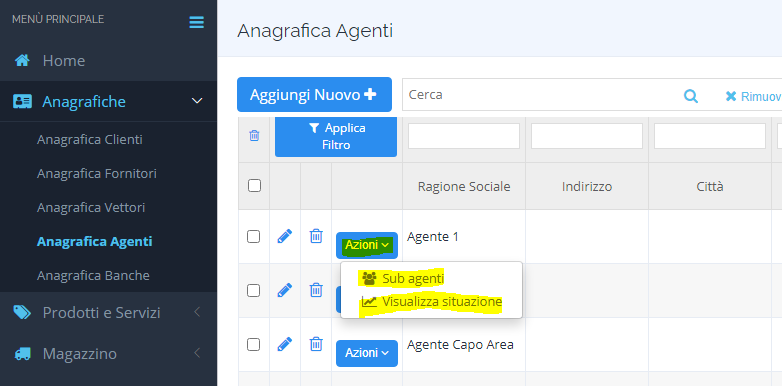Select Visualizza situazione menu entry

431,302
